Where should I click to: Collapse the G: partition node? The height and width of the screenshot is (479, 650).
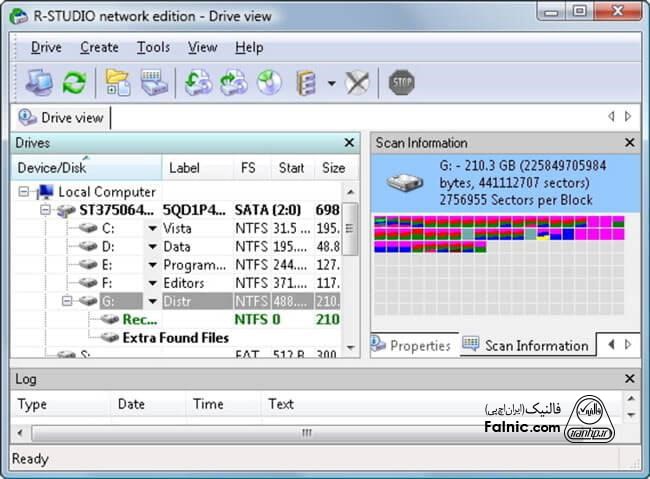click(66, 301)
